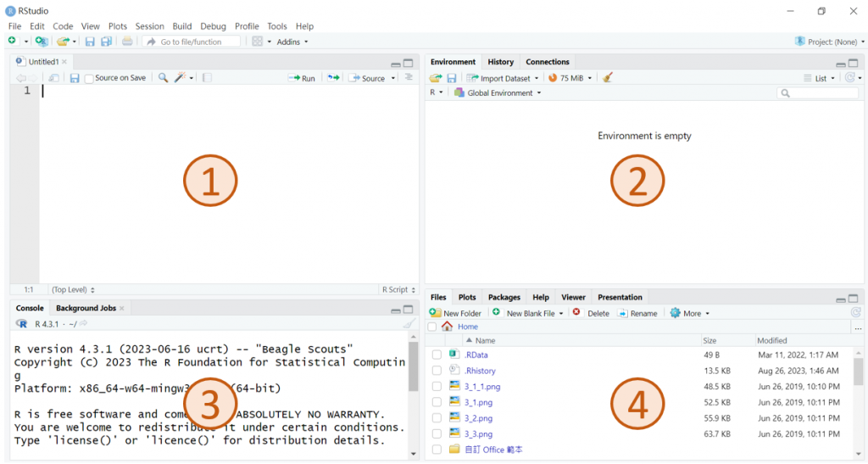Click the view current working directory arrow icon
The width and height of the screenshot is (868, 464).
tap(83, 324)
